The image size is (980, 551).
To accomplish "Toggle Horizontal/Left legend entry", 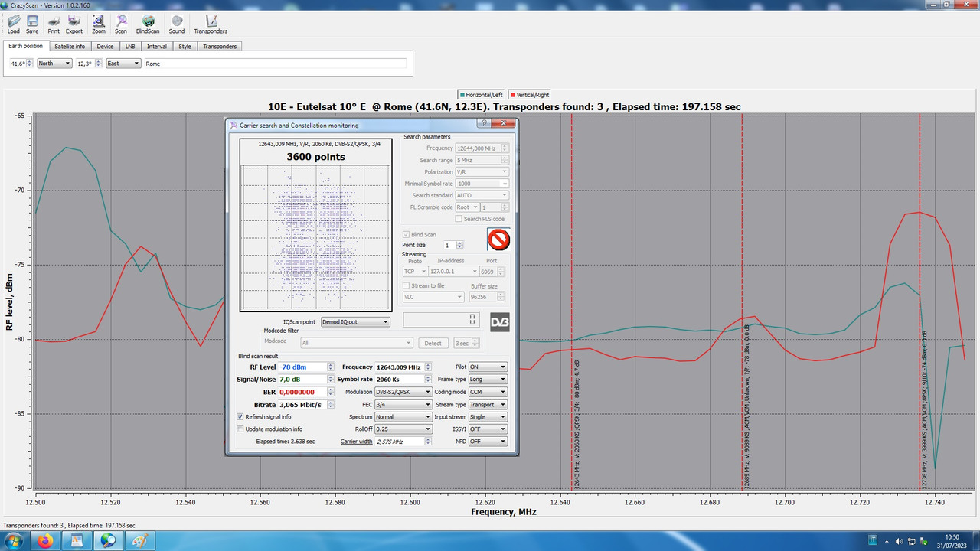I will [481, 94].
